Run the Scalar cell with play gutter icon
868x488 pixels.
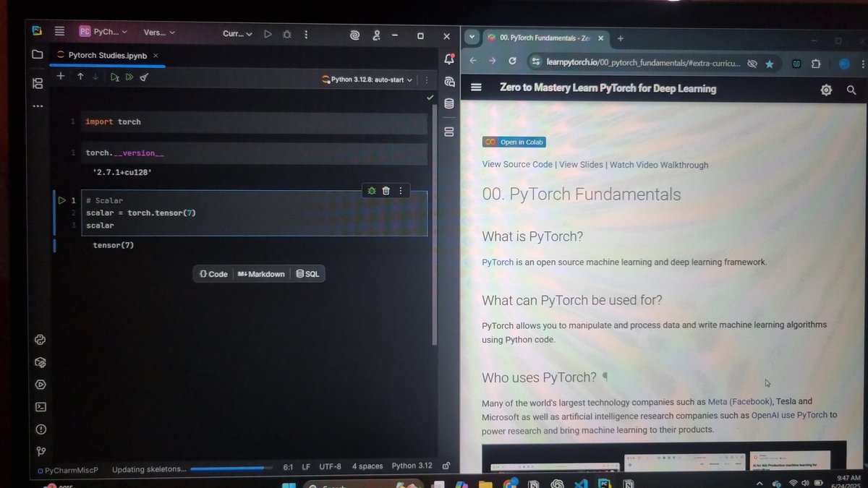click(62, 200)
